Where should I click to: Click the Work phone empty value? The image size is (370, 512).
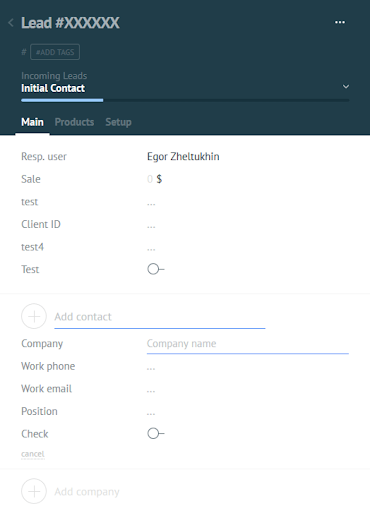[151, 367]
